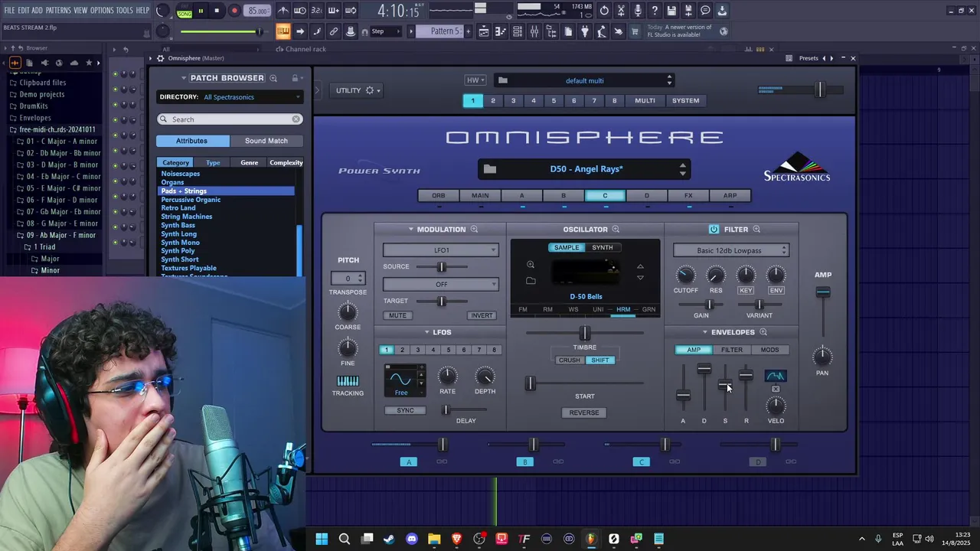
Task: Enable the CRUSH timbre mode
Action: [x=569, y=360]
